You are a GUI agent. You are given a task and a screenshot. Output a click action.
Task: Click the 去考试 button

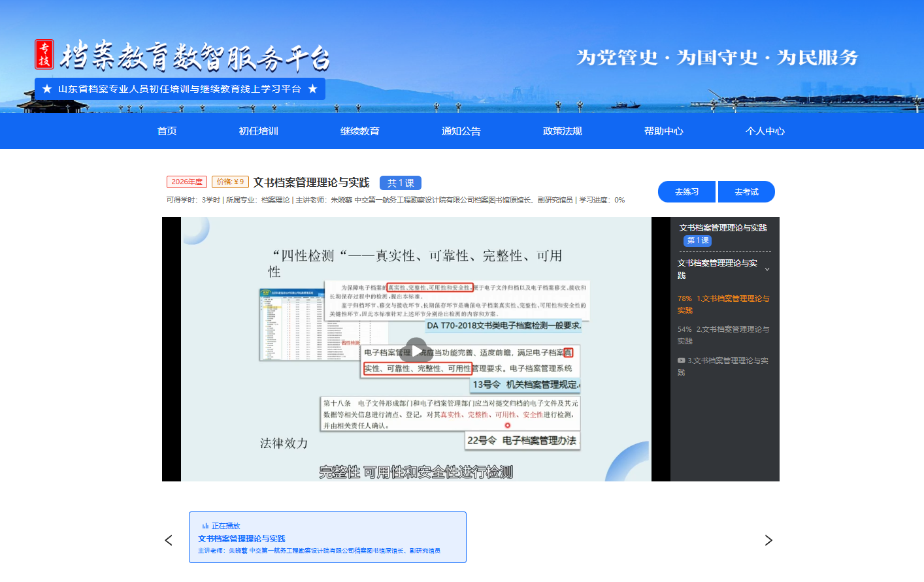click(746, 192)
